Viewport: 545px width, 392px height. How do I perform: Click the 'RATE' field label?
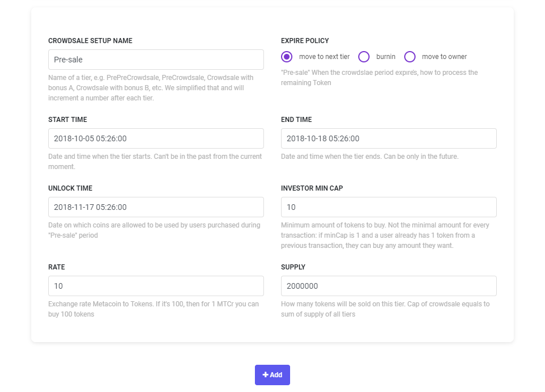(x=57, y=267)
